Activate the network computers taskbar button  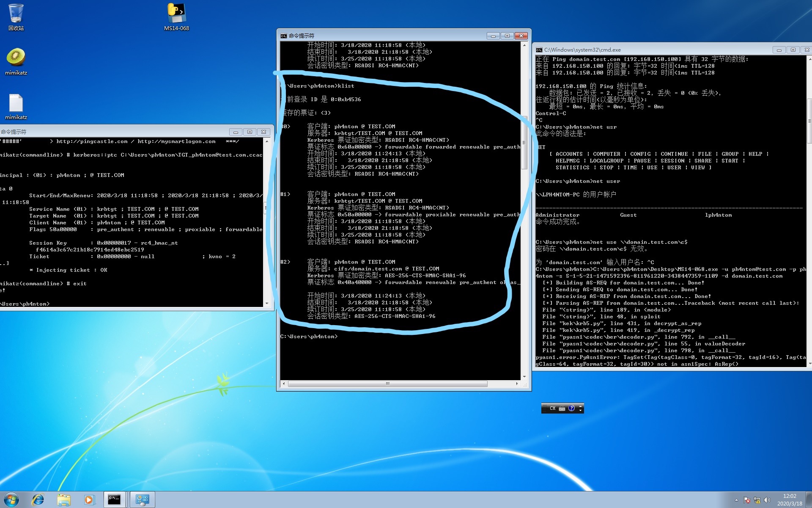tap(142, 500)
